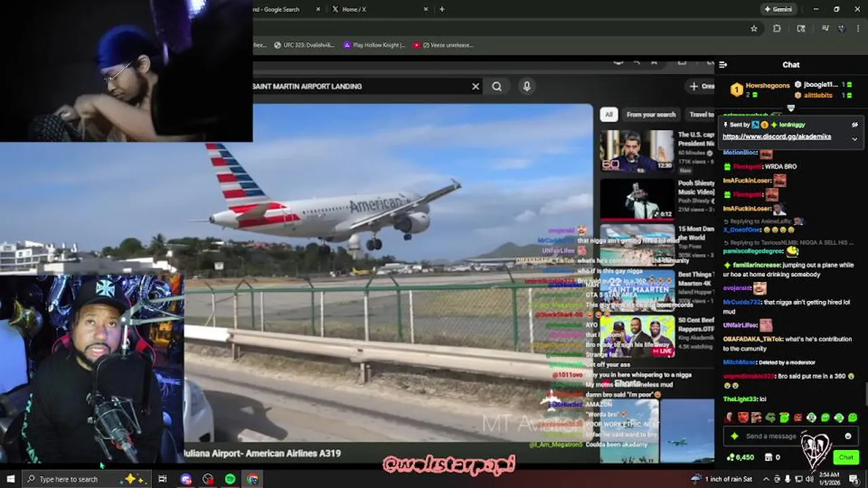Viewport: 868px width, 488px height.
Task: Open the Veeze unreleased bookmark
Action: click(x=443, y=45)
